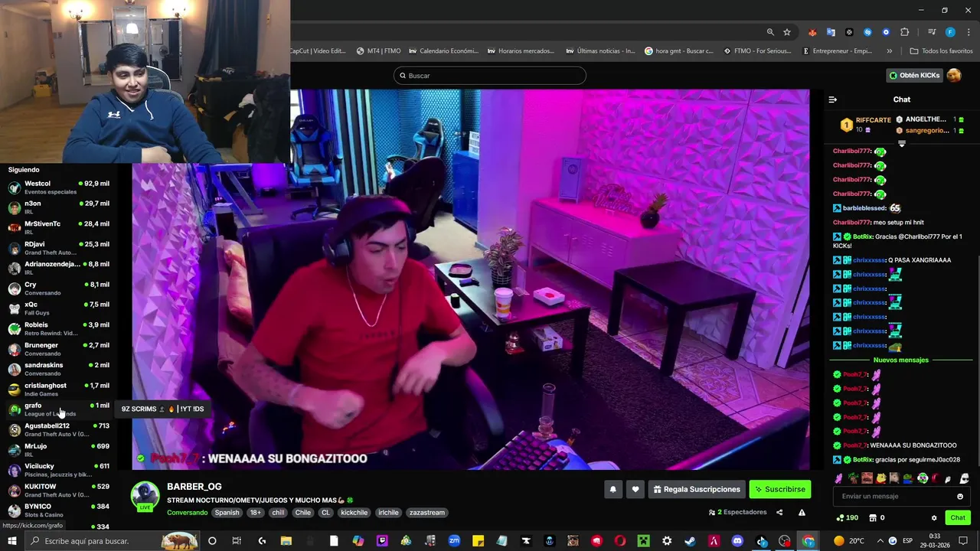Click the chill tag
The width and height of the screenshot is (980, 551).
tap(278, 513)
